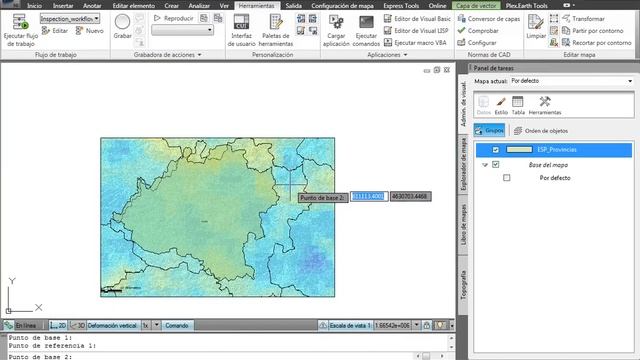Open Tabla in task panel

518,105
